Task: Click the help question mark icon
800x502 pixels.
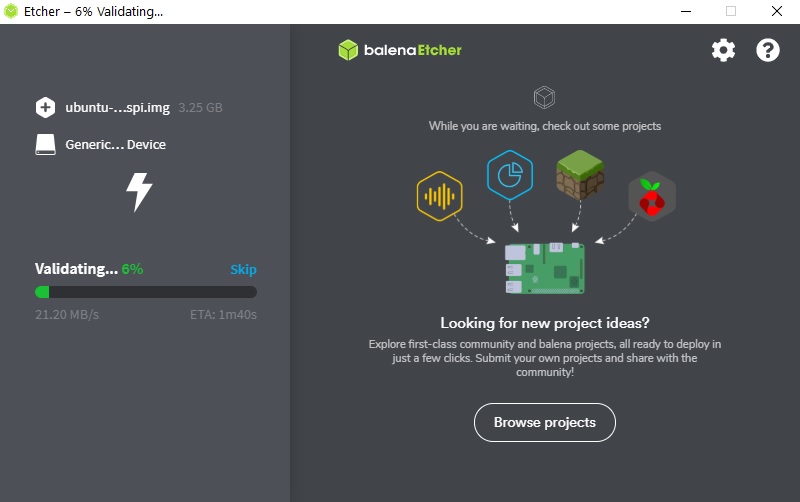Action: [767, 50]
